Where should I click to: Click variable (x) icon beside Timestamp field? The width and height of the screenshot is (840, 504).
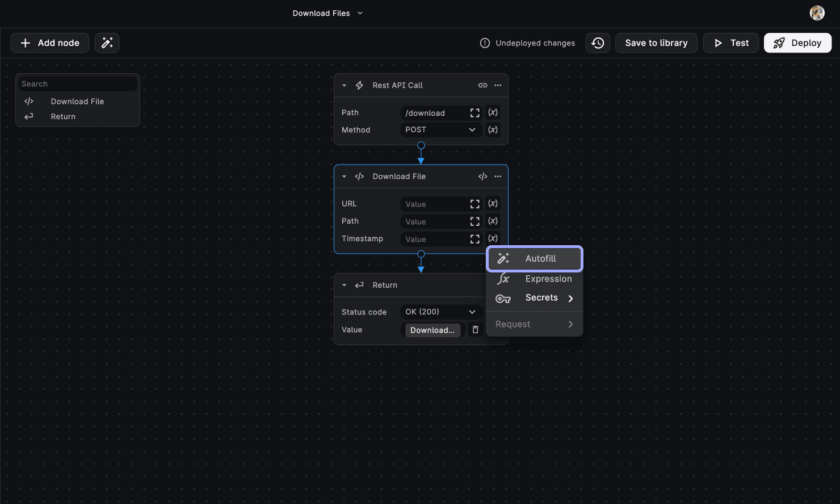[x=493, y=238]
